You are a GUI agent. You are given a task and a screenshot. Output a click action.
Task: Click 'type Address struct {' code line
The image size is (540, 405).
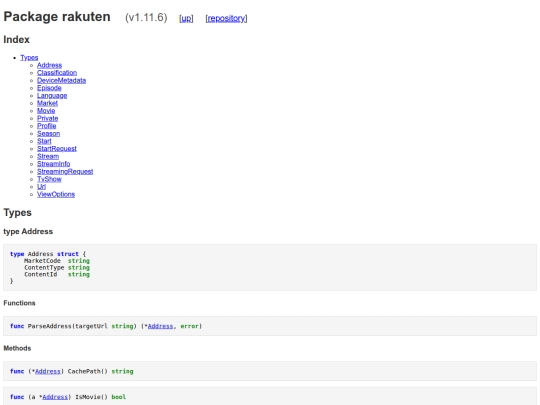[48, 254]
